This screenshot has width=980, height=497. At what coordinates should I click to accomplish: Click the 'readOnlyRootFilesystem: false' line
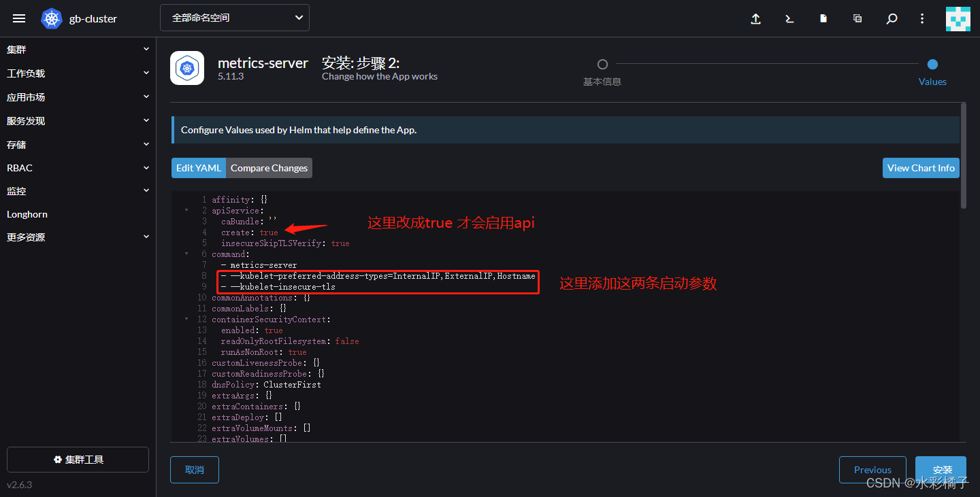tap(290, 341)
